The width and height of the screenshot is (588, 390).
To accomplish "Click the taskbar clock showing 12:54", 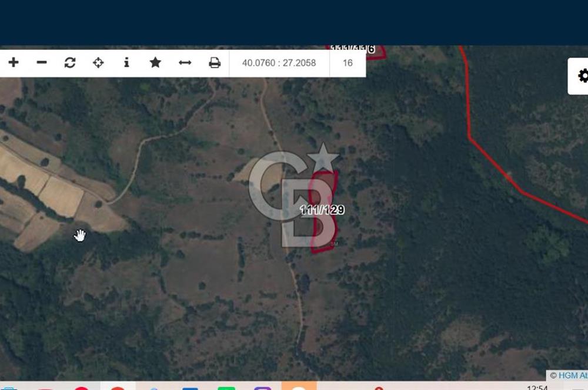I will 537,388.
